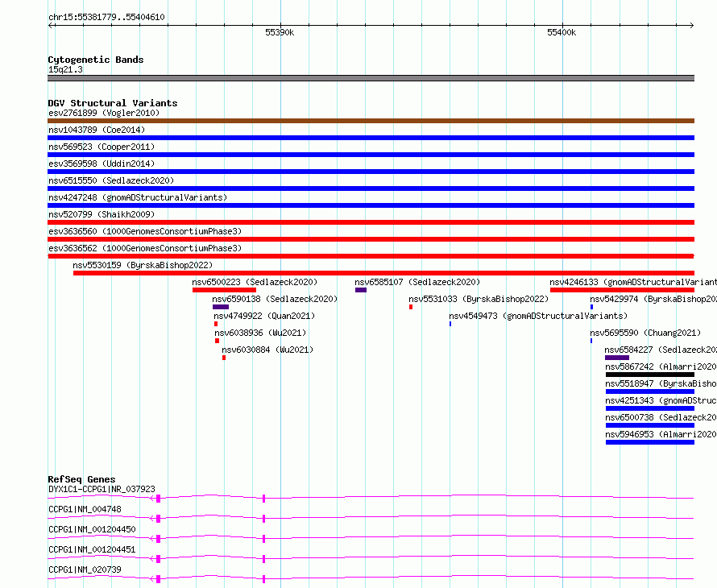Click the right arrowhead of the position ruler
The image size is (717, 588).
coord(692,26)
